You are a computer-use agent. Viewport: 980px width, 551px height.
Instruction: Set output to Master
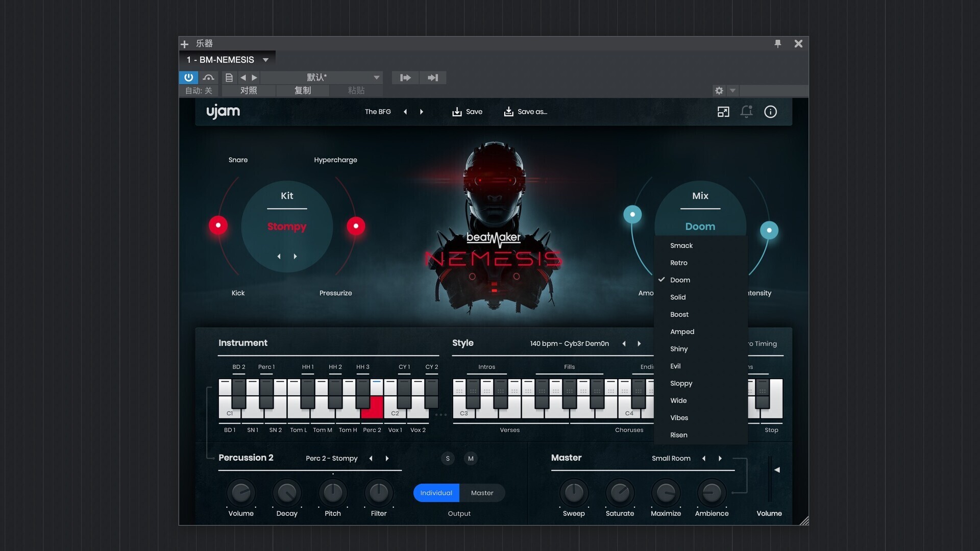[482, 493]
